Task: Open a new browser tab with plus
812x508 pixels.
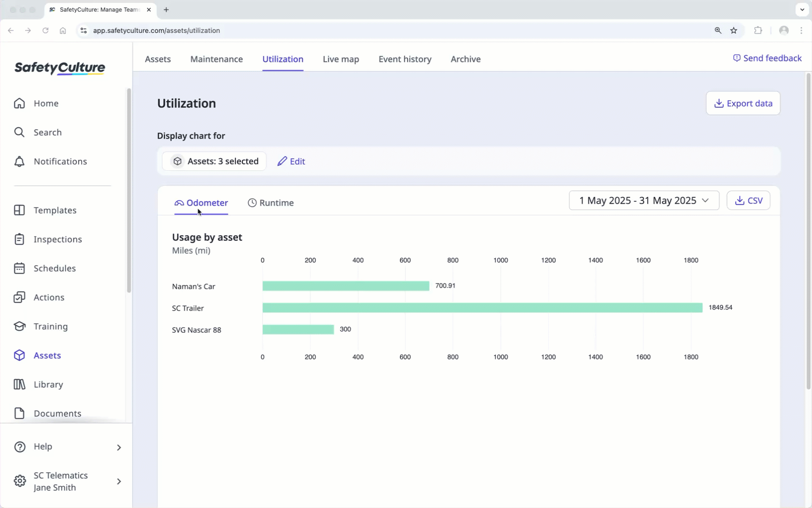Action: [166, 10]
